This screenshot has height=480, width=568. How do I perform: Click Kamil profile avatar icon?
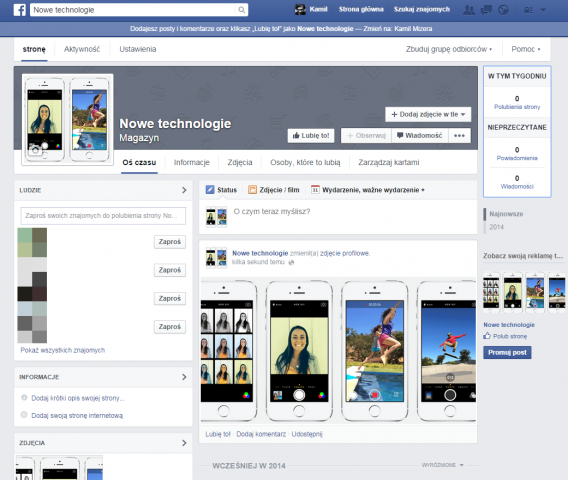click(300, 9)
